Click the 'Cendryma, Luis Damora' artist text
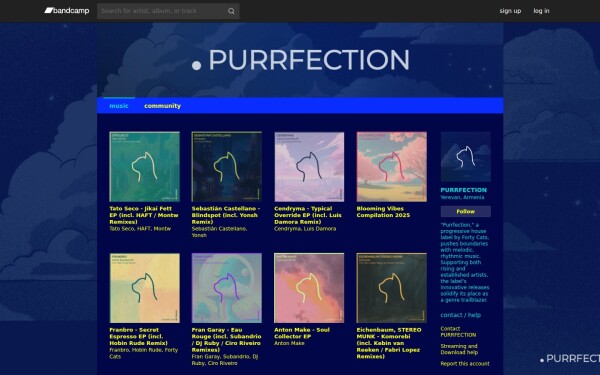Screen dimensions: 600x375 [305, 228]
